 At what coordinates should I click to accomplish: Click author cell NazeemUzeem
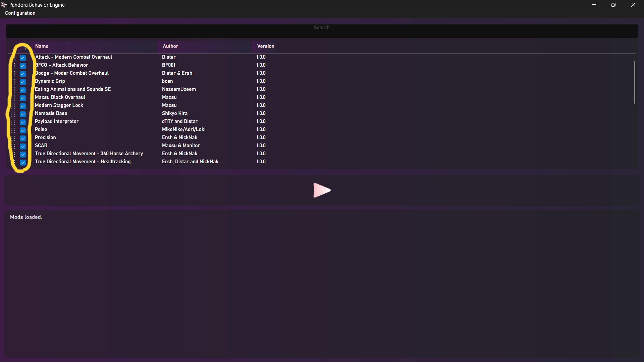pos(179,89)
